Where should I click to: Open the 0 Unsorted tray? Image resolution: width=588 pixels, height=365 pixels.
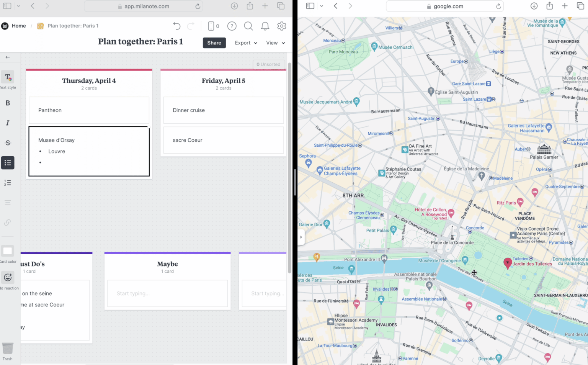point(269,64)
